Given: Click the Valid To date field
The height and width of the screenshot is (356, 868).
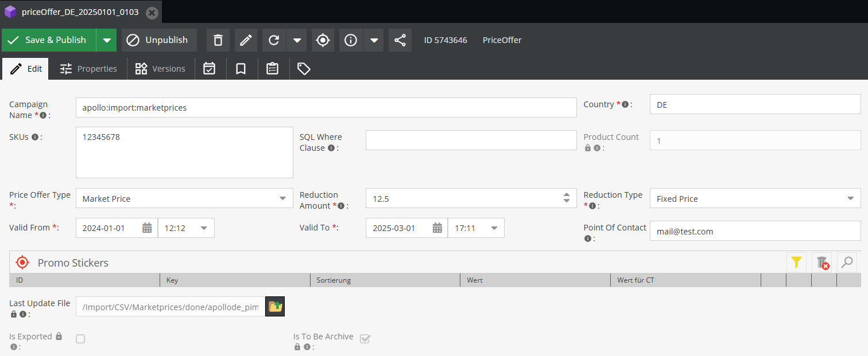Looking at the screenshot, I should coord(398,228).
